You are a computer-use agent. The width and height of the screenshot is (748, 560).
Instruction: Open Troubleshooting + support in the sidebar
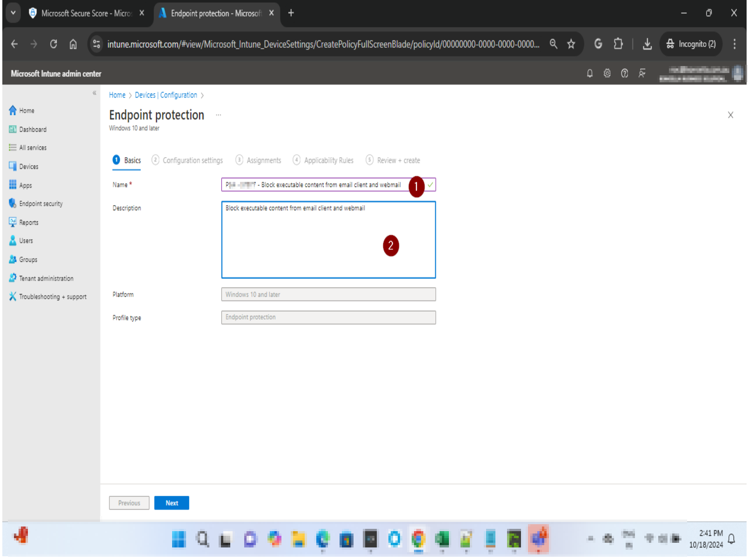click(x=47, y=297)
